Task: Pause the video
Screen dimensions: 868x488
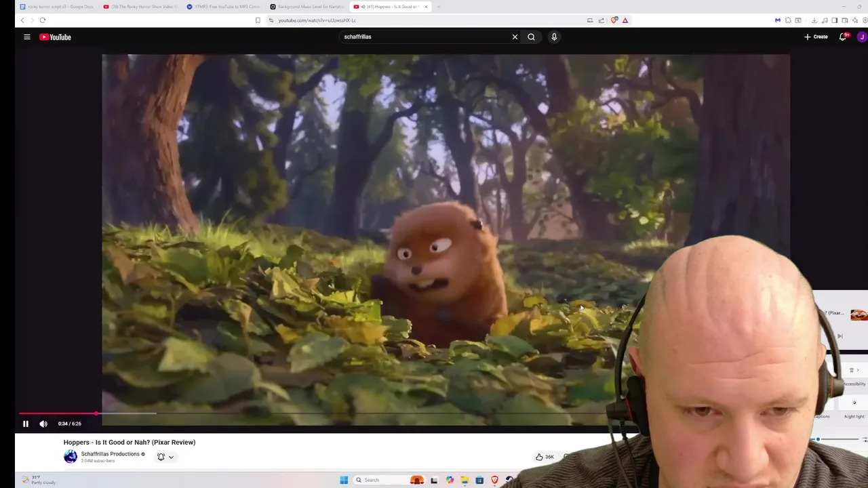Action: pyautogui.click(x=26, y=424)
